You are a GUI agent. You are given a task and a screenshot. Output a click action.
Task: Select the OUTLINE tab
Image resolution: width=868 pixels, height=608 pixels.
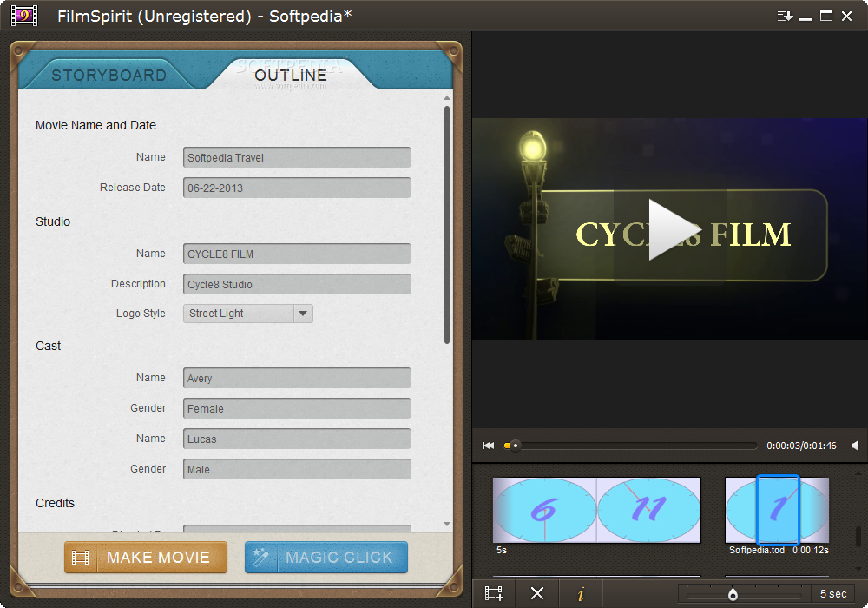pyautogui.click(x=291, y=76)
